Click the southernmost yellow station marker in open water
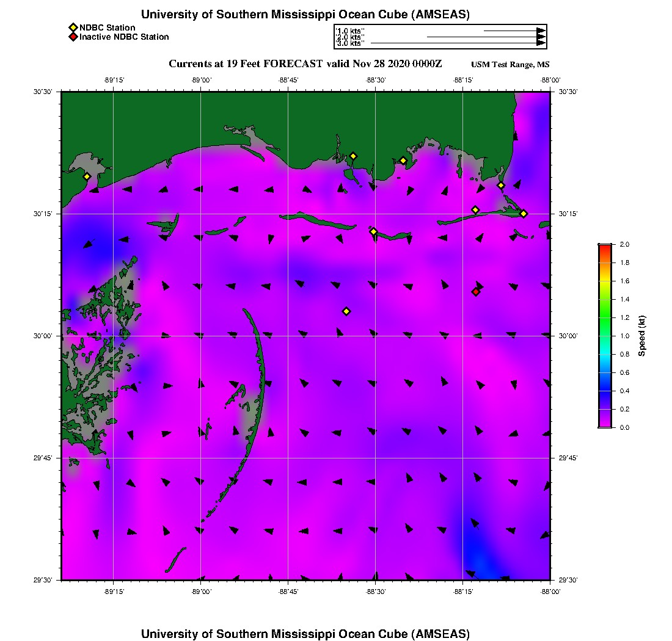This screenshot has width=672, height=641. (x=346, y=311)
